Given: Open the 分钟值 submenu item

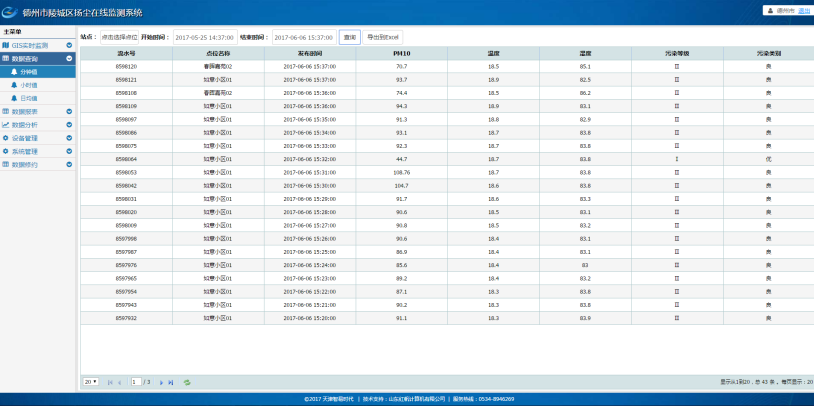Looking at the screenshot, I should [28, 72].
